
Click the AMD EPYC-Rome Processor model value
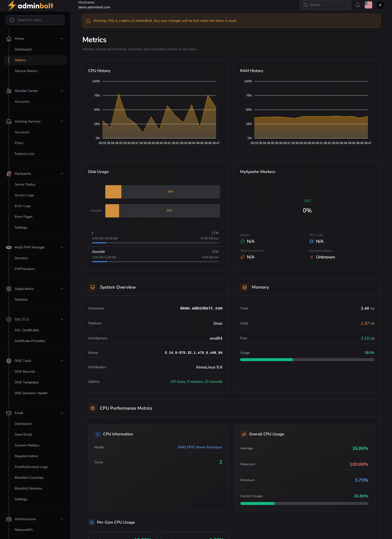(x=200, y=447)
